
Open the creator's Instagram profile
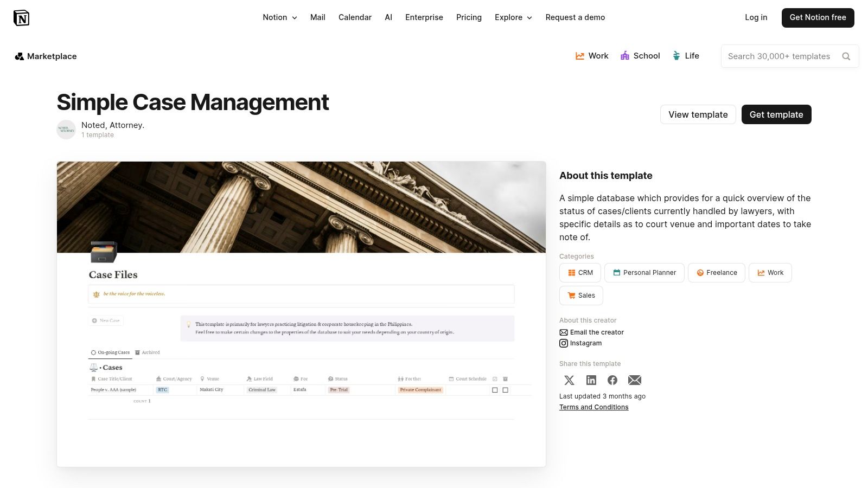click(x=585, y=343)
